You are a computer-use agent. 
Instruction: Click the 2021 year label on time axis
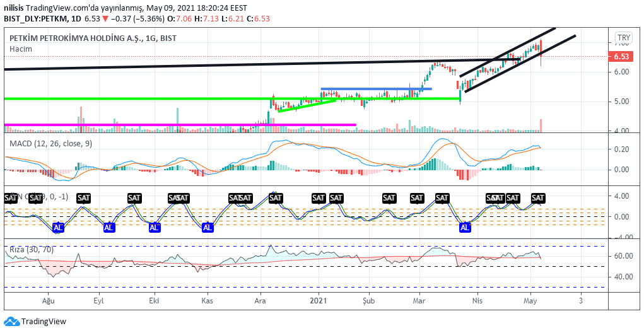click(319, 300)
